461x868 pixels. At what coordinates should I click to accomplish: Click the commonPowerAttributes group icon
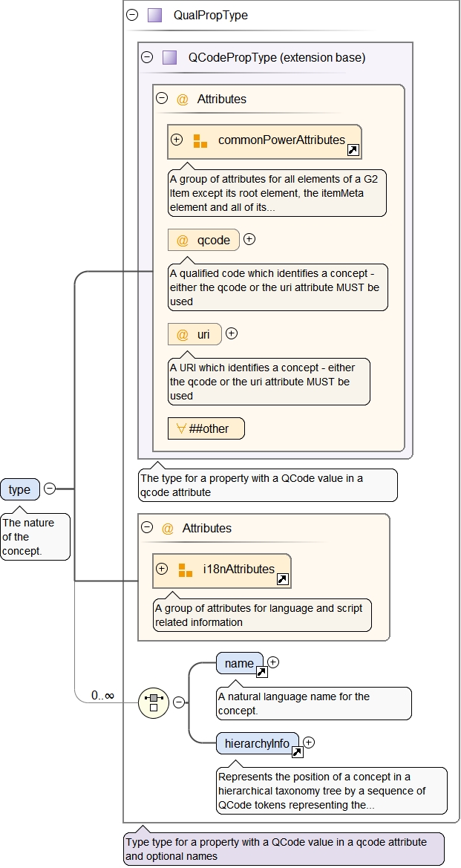(200, 140)
